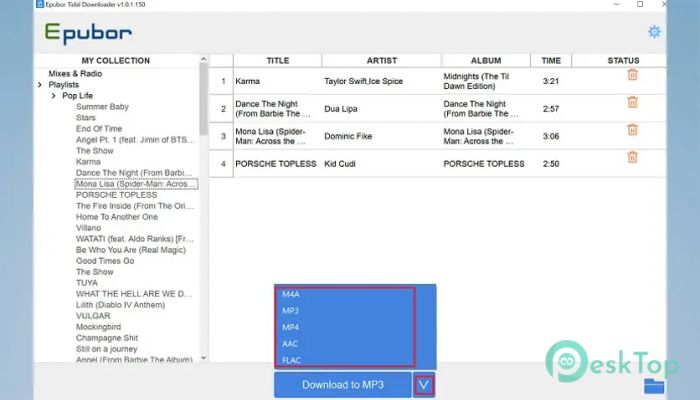Image resolution: width=700 pixels, height=400 pixels.
Task: Remove the Kid Cudi track via trash icon
Action: click(x=632, y=157)
